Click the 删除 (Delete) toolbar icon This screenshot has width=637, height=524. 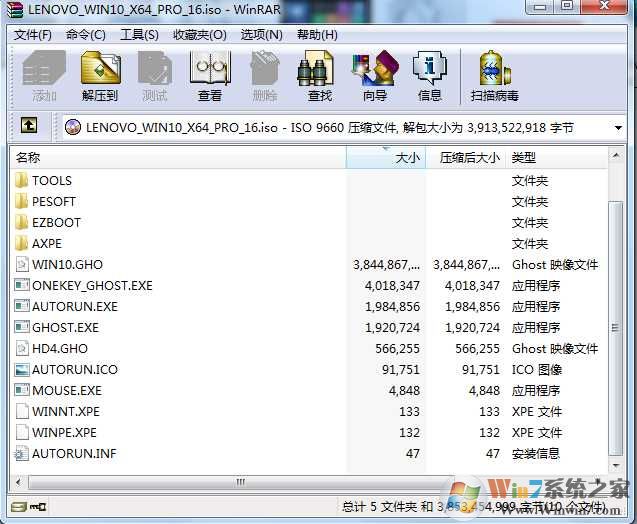[265, 76]
